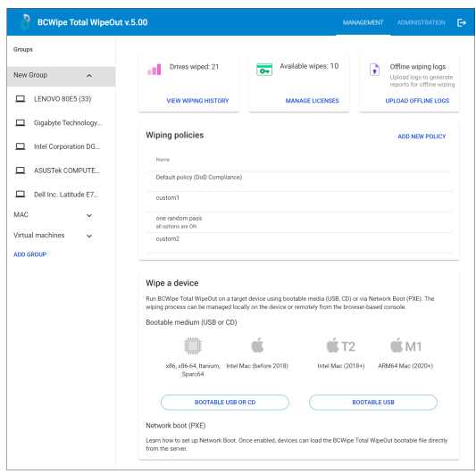Click the logout icon in header
Image resolution: width=476 pixels, height=474 pixels.
(x=462, y=22)
